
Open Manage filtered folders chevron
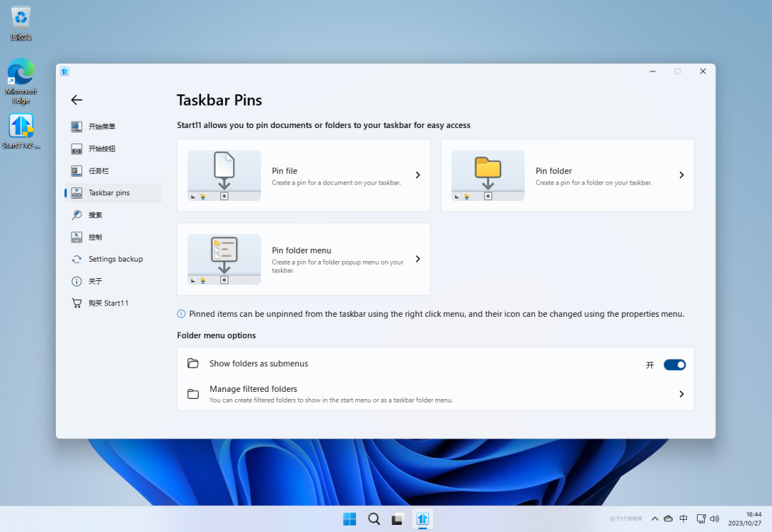[x=681, y=394]
